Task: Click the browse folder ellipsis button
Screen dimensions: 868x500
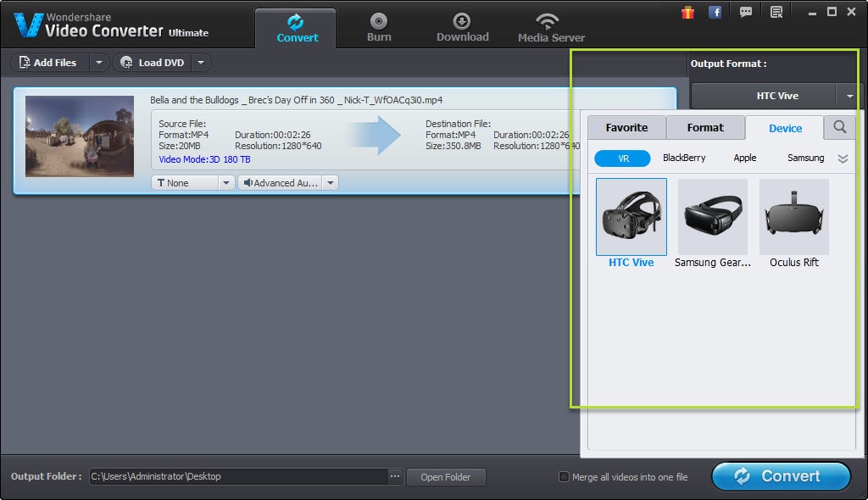Action: coord(395,476)
